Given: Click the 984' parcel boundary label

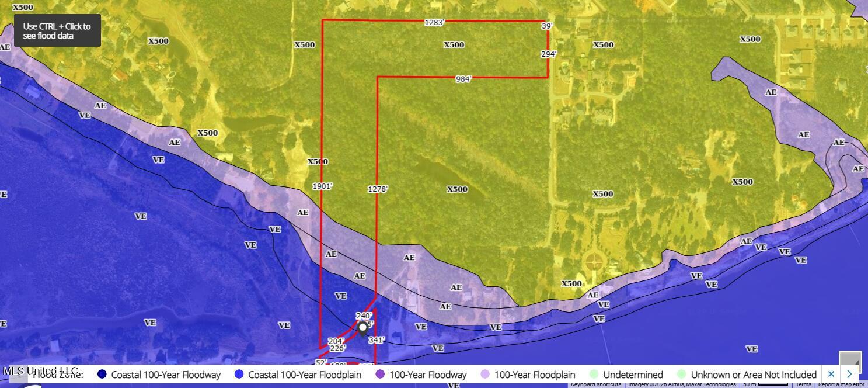Looking at the screenshot, I should click(463, 79).
